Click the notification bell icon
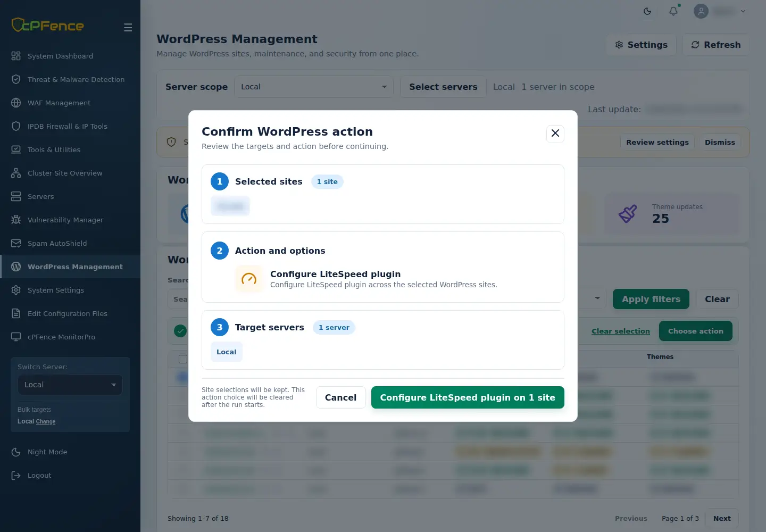766x532 pixels. (673, 11)
